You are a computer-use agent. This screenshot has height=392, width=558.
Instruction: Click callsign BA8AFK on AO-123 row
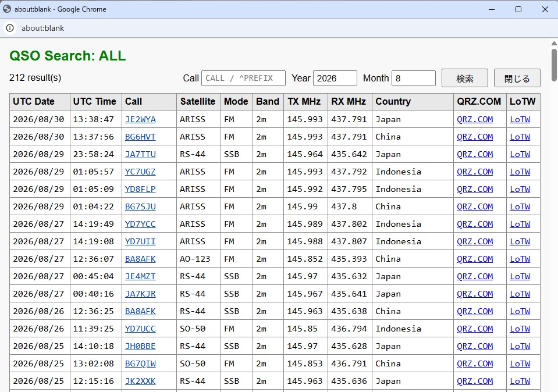pos(140,259)
